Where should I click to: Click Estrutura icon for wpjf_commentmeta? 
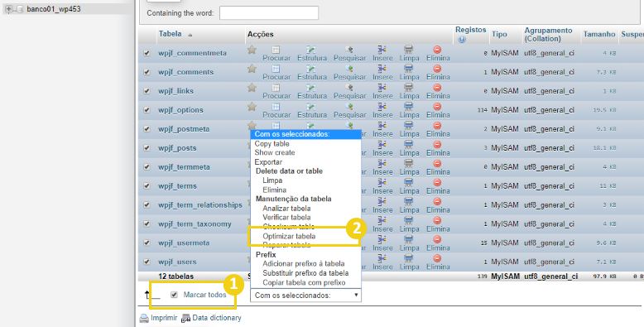pos(311,50)
